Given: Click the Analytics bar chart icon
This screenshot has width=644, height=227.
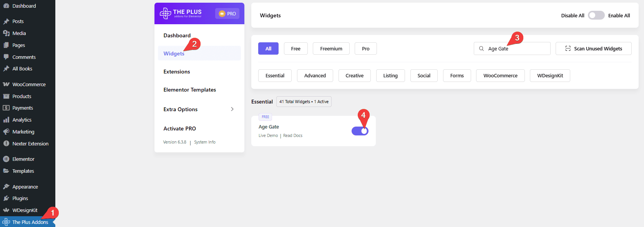Looking at the screenshot, I should click(6, 120).
